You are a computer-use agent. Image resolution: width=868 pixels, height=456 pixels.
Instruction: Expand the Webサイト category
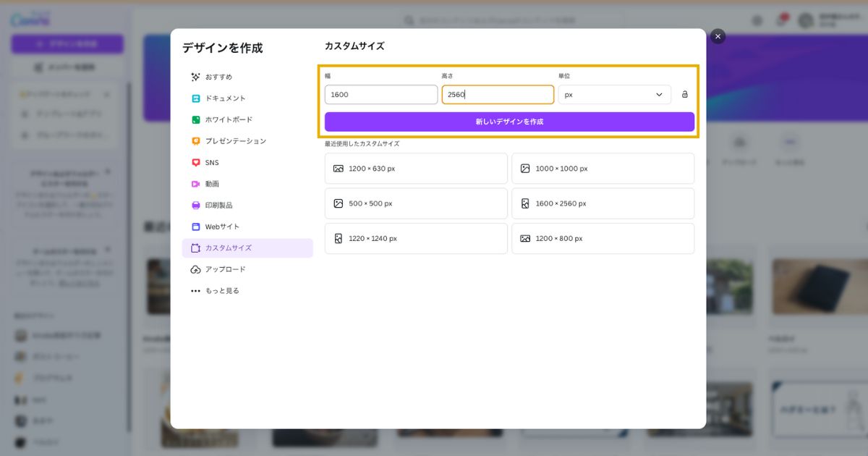pos(219,226)
